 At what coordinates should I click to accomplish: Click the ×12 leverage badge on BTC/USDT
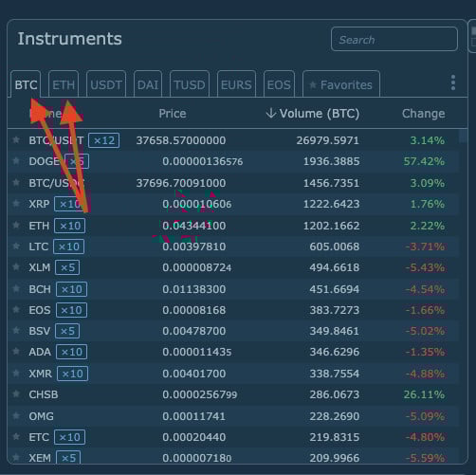coord(104,140)
